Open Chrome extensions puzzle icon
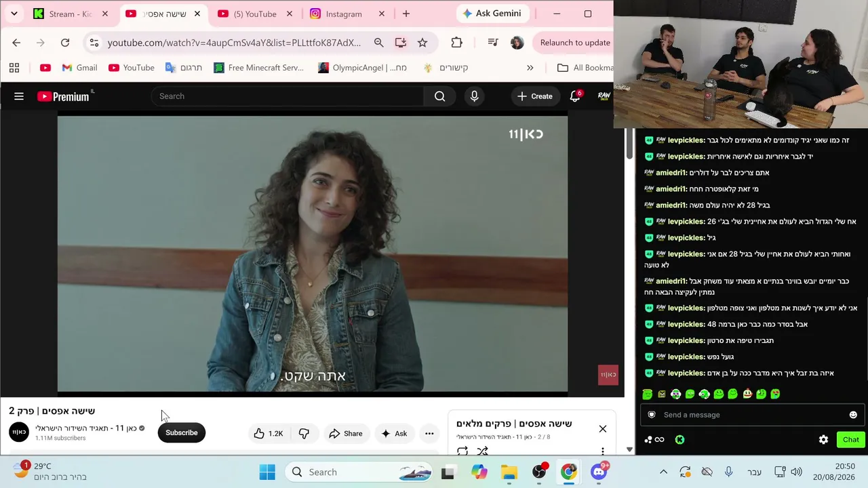This screenshot has width=868, height=488. tap(456, 43)
